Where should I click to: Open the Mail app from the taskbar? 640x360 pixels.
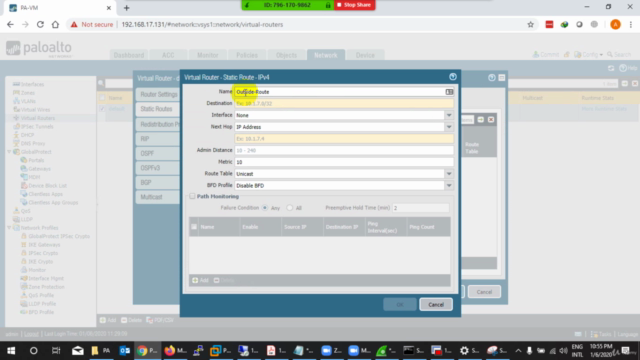click(x=78, y=350)
